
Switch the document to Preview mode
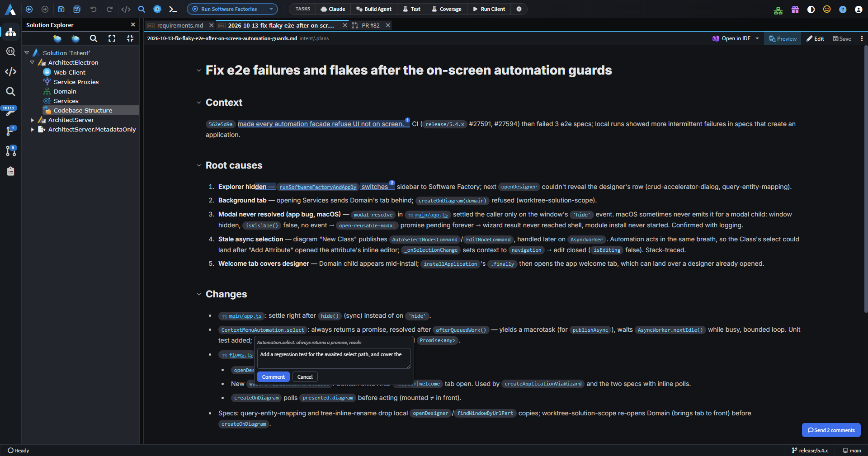783,39
